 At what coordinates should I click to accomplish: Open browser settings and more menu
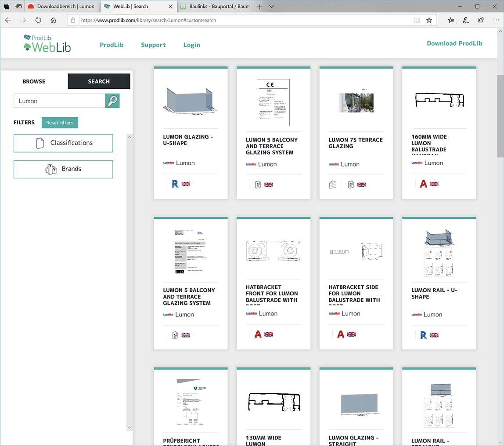(x=496, y=20)
